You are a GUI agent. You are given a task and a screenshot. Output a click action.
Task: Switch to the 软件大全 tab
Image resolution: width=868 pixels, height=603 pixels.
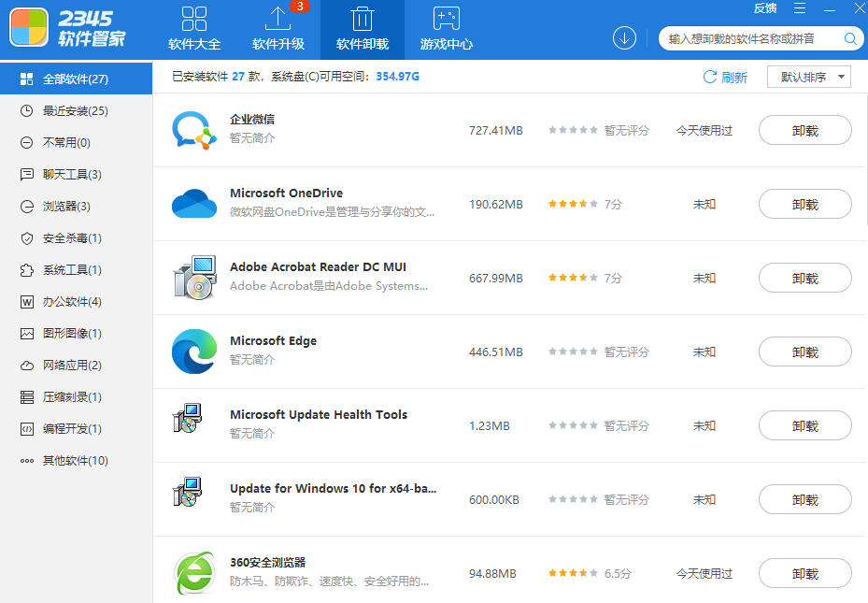(x=194, y=29)
